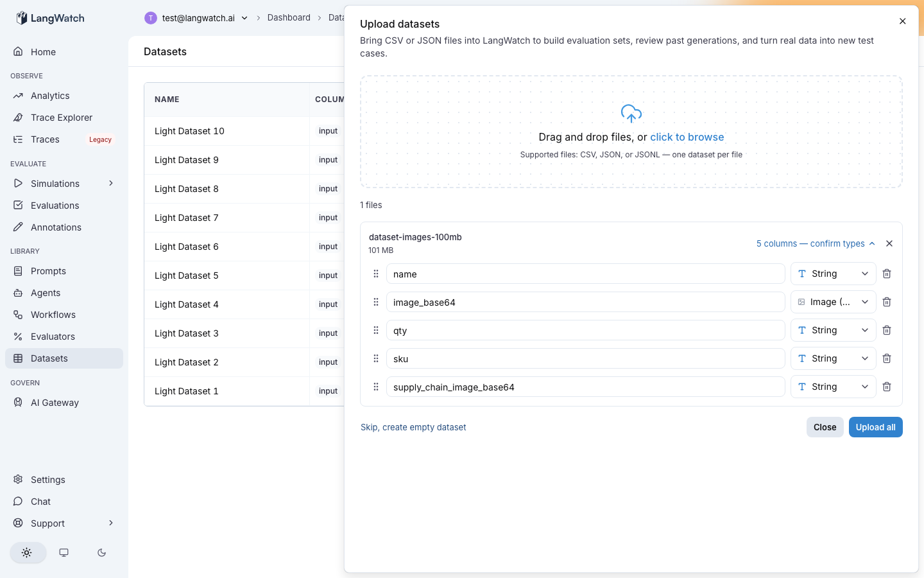Grab the drag handle for supply_chain_image_base64 column

pos(376,387)
